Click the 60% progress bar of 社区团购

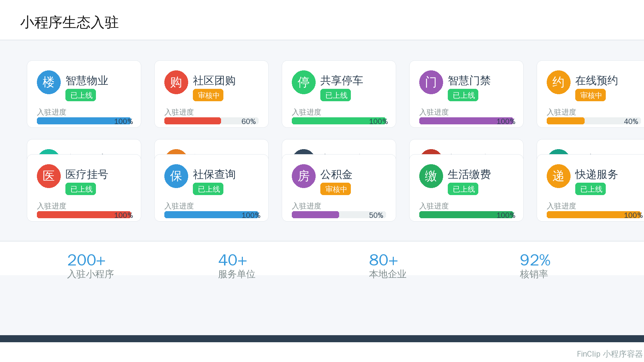pos(211,121)
